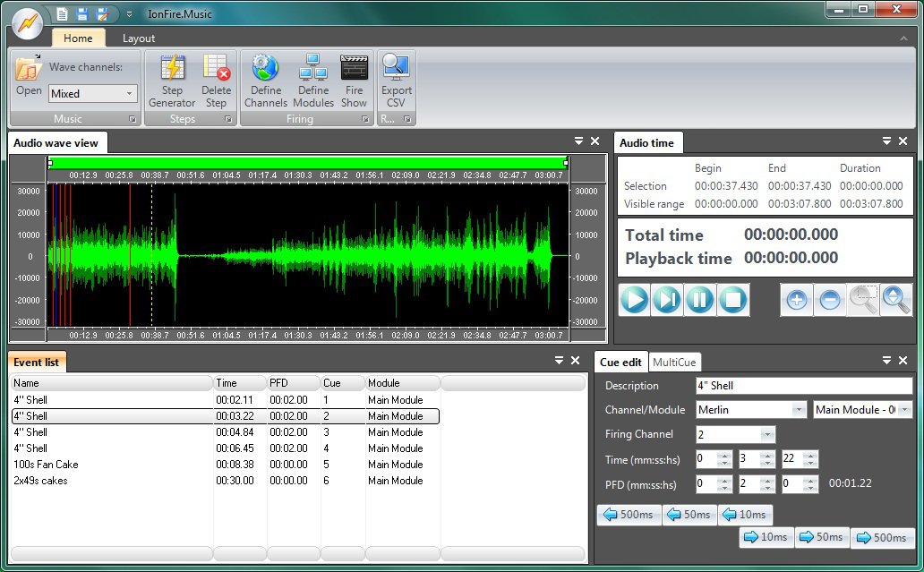
Task: Open the Firing group dialog launcher
Action: (365, 119)
